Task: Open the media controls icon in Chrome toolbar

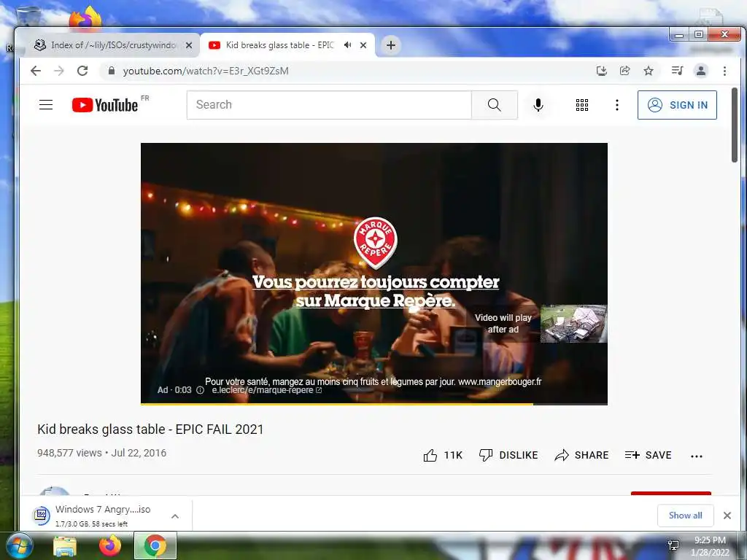Action: 677,71
